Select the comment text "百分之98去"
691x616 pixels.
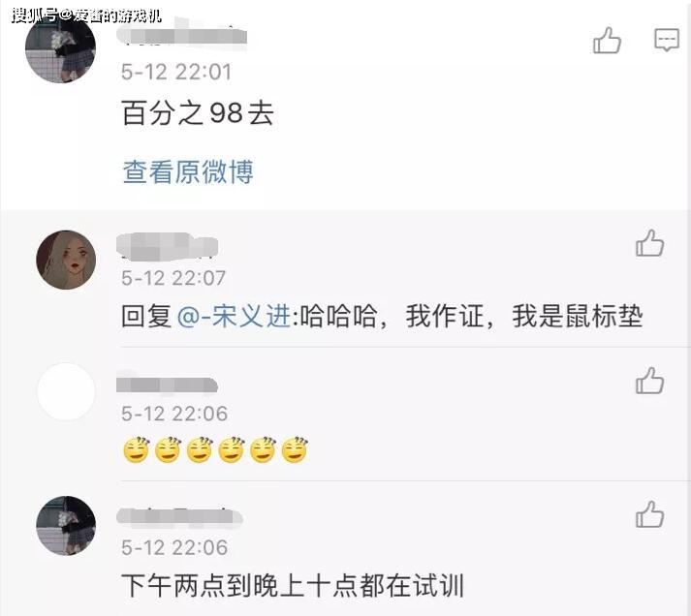pos(198,113)
